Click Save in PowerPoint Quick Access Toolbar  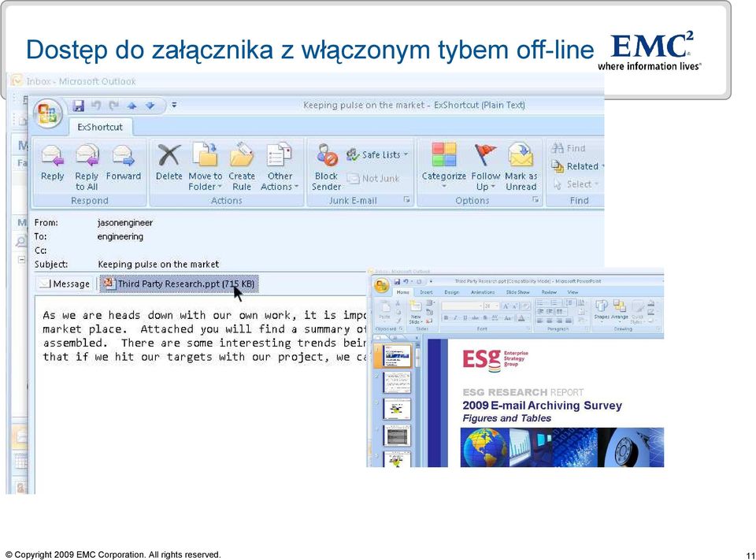tap(397, 282)
